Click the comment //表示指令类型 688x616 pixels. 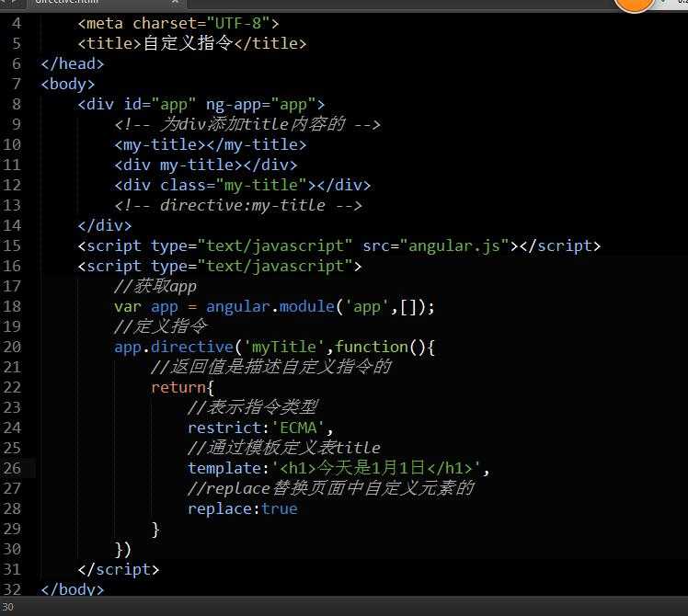[x=252, y=407]
